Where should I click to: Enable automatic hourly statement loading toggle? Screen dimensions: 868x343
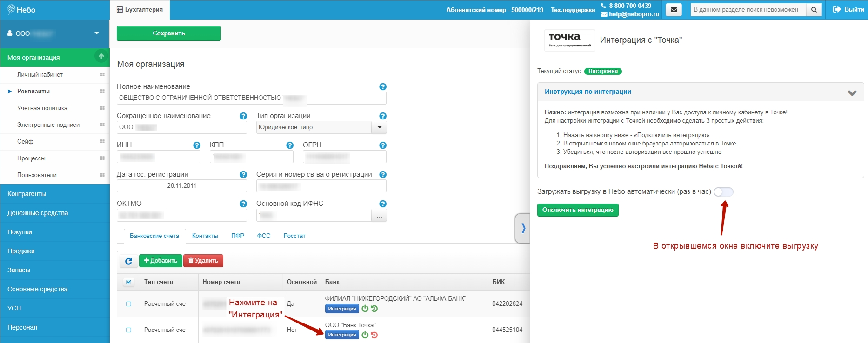[723, 192]
